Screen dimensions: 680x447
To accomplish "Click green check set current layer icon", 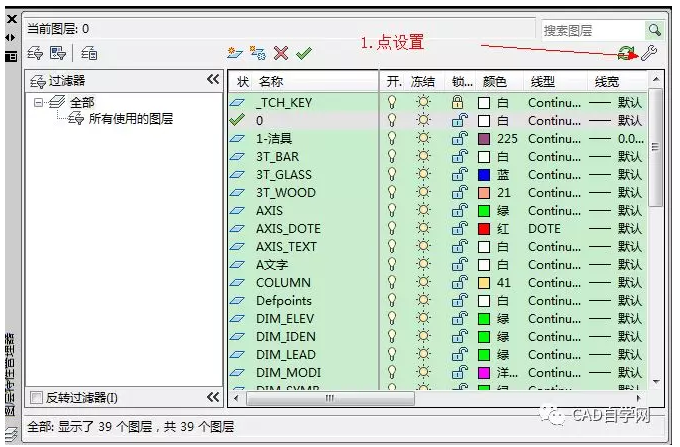I will [x=304, y=53].
